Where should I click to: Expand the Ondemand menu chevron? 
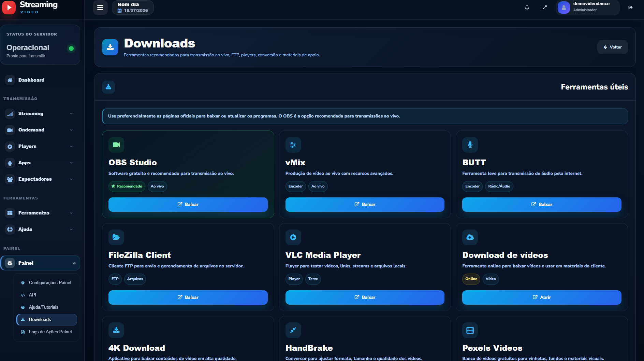point(71,130)
